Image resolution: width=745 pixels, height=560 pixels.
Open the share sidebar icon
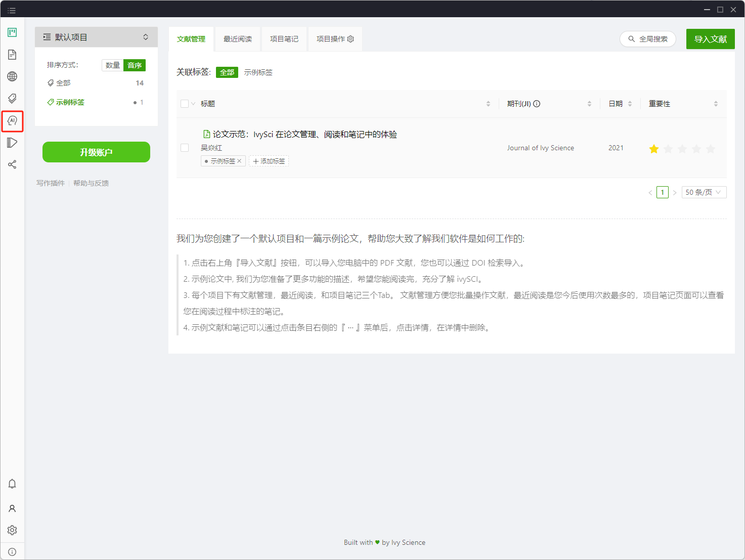(12, 164)
